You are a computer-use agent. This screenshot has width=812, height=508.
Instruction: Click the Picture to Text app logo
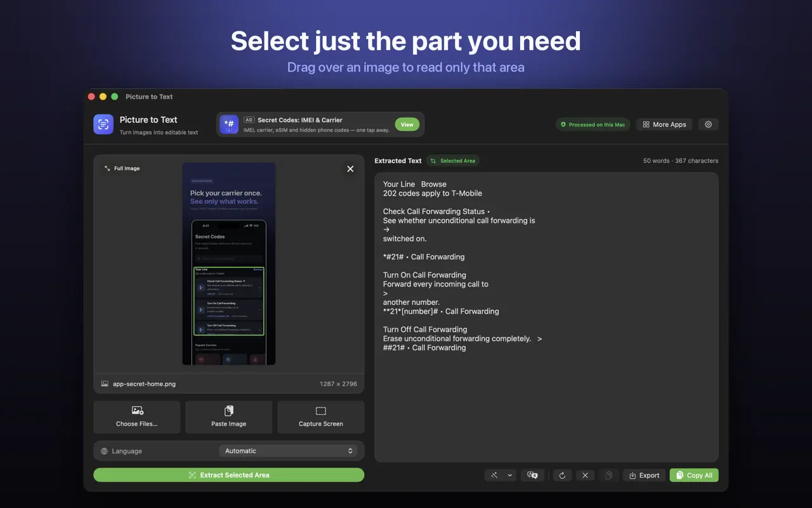(103, 124)
